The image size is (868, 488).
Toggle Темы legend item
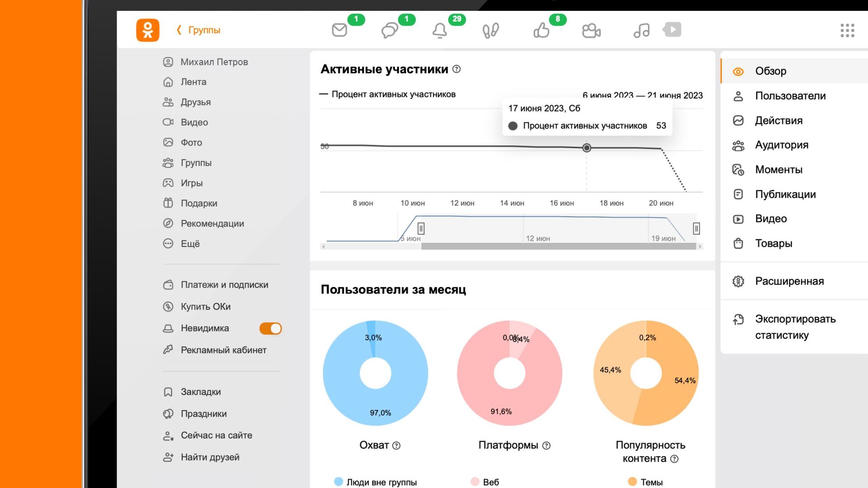point(645,482)
